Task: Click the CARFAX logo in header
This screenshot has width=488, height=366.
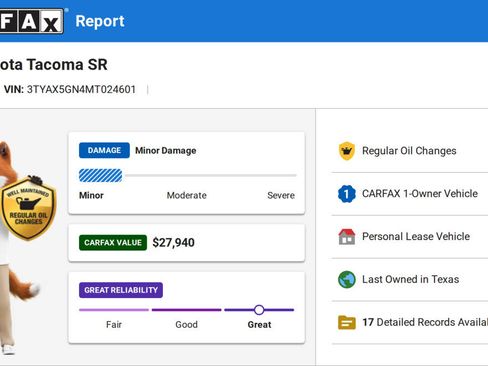Action: point(32,21)
